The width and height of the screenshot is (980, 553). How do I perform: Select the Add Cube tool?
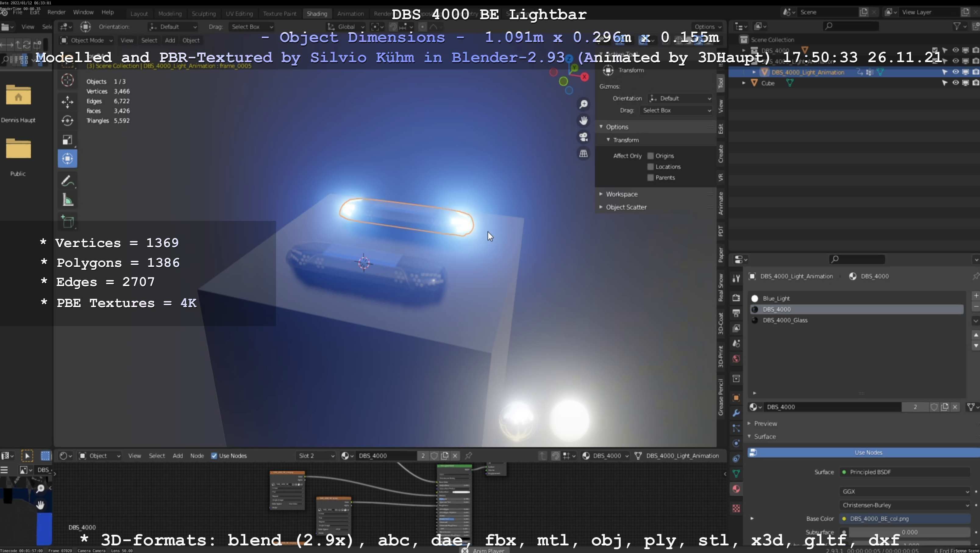click(x=67, y=222)
